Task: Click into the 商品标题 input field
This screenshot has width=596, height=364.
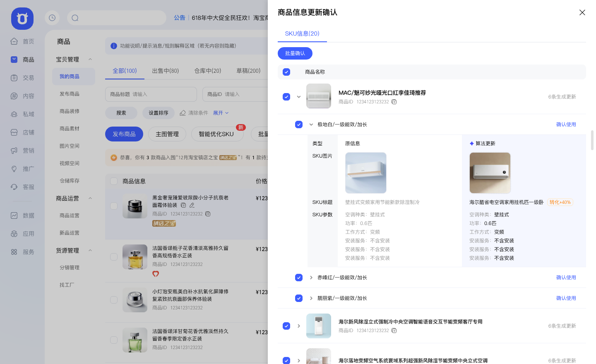Action: click(x=151, y=94)
